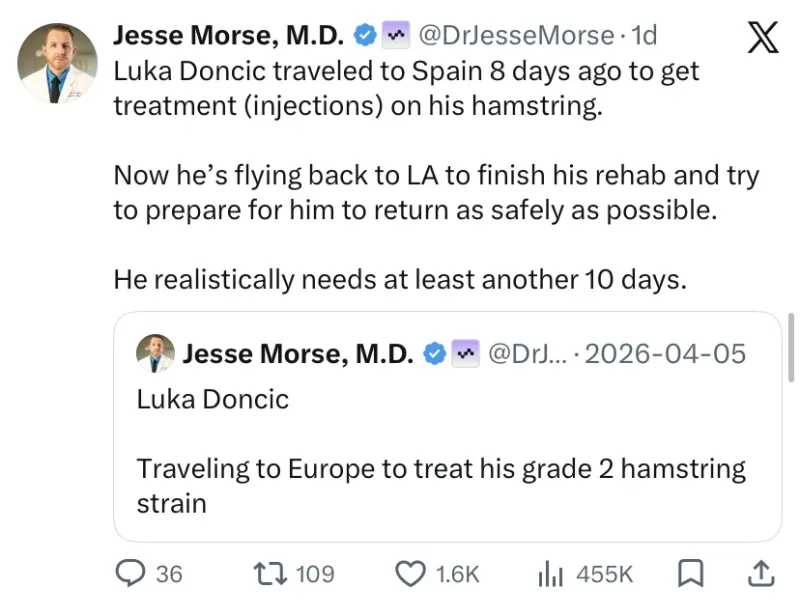Open the quoted tweet's profile avatar

click(x=156, y=354)
